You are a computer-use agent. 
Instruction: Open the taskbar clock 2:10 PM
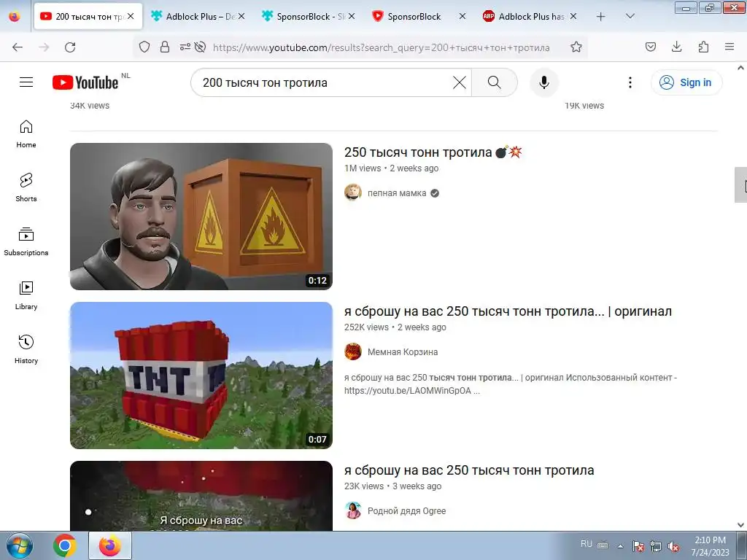pos(711,546)
